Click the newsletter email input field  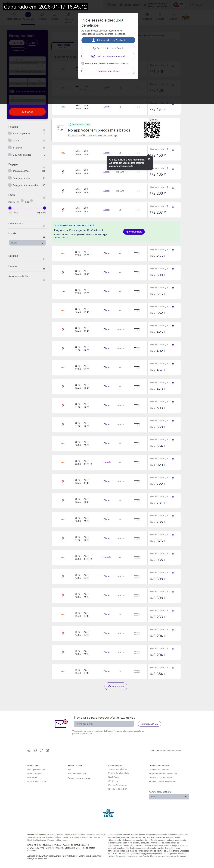pos(104,724)
